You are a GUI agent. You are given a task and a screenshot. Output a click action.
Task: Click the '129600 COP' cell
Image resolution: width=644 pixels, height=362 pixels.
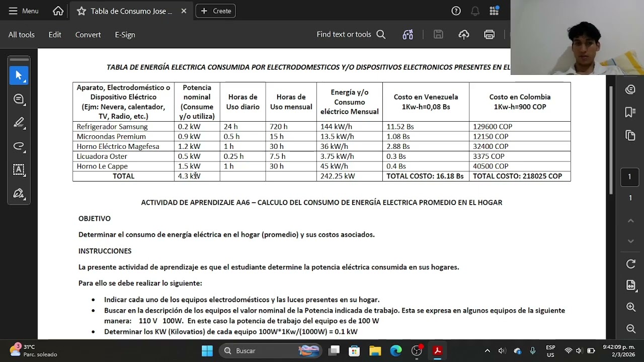[520, 127]
